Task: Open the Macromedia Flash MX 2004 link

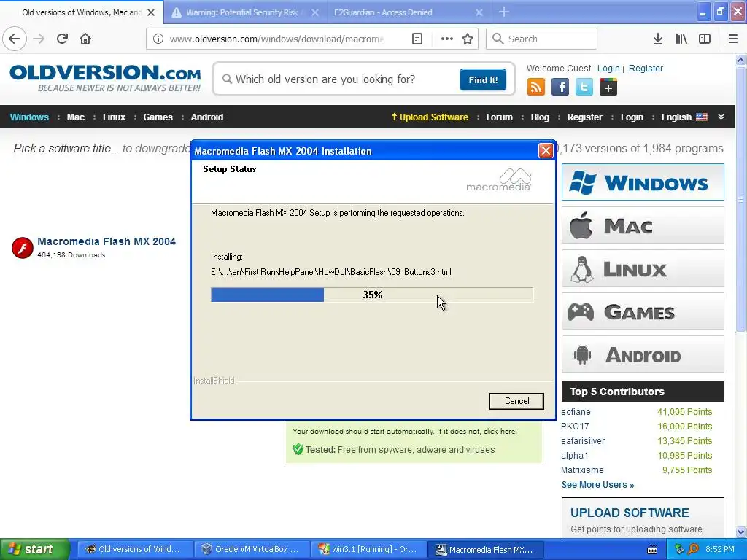Action: (107, 241)
